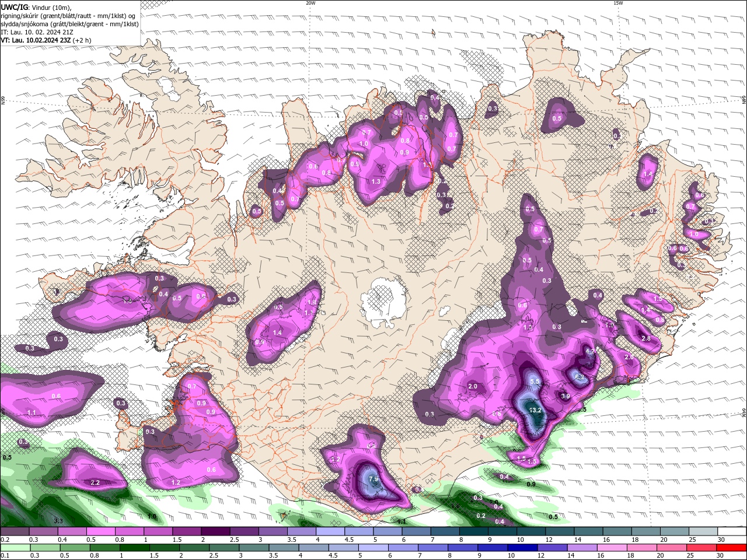Image resolution: width=747 pixels, height=560 pixels.
Task: Pick the dark purple 0.2–0.3 swatch in snow scale
Action: point(15,531)
